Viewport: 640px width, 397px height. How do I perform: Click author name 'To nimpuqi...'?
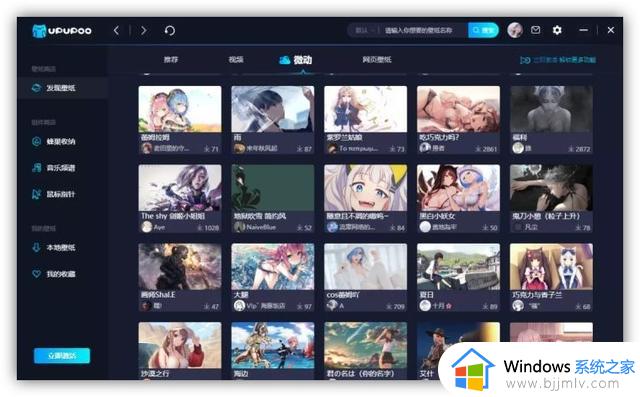click(359, 149)
